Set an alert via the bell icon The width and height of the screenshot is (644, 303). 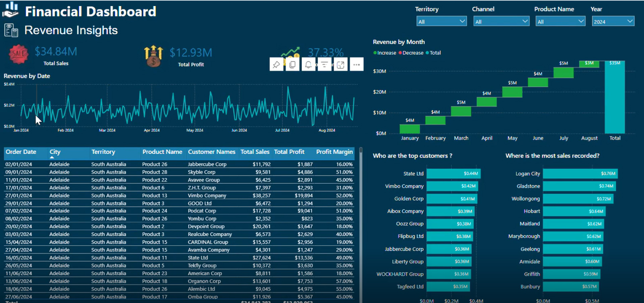pyautogui.click(x=308, y=64)
